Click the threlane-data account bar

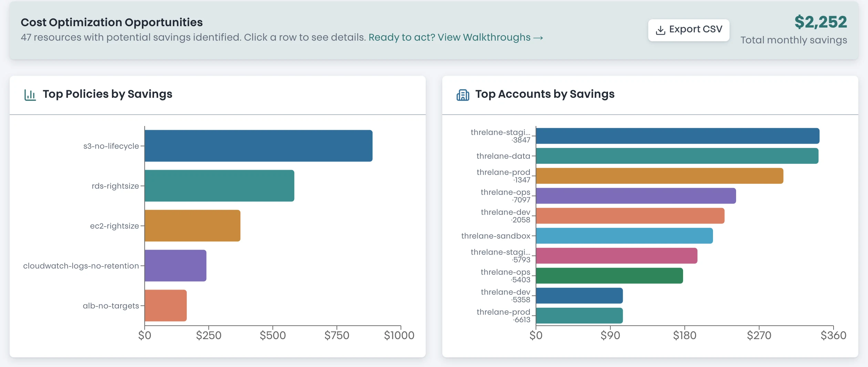[x=677, y=156]
